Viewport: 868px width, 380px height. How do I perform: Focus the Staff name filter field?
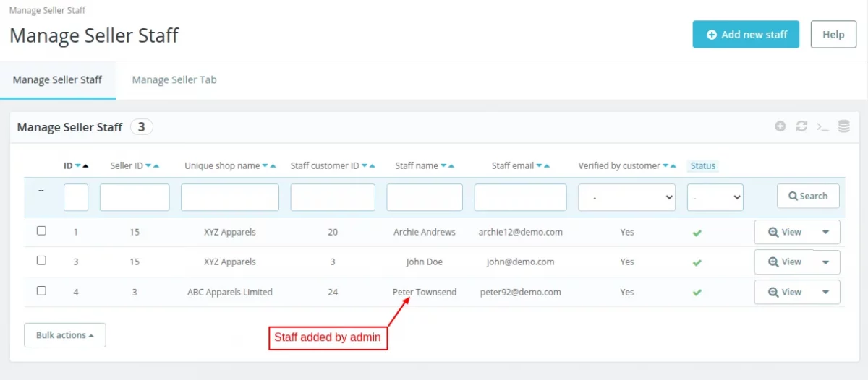425,197
